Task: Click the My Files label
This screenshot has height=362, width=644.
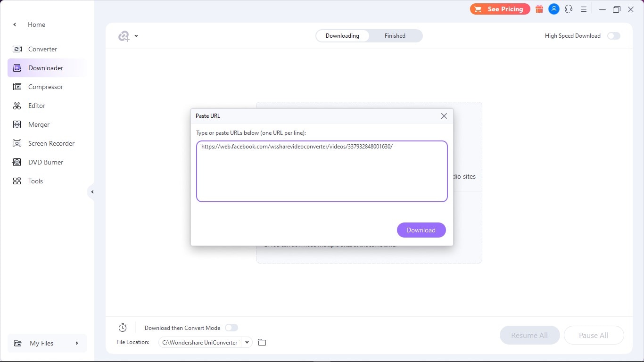Action: coord(41,343)
